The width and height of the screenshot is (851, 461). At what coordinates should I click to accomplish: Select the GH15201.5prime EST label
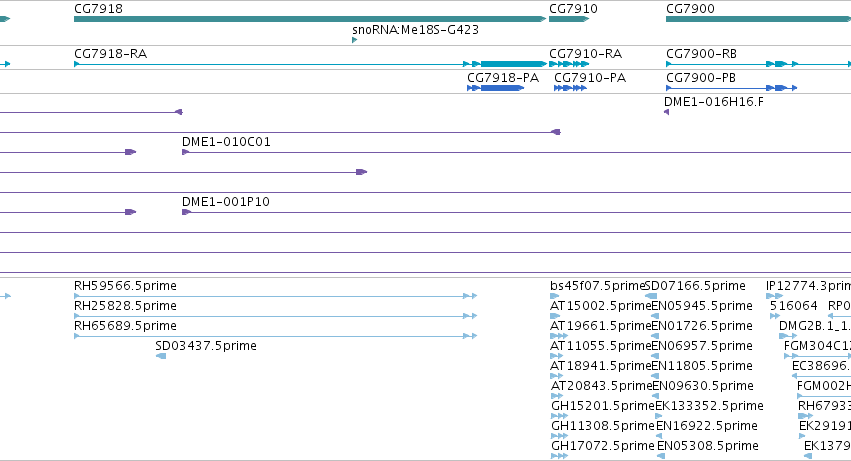602,406
